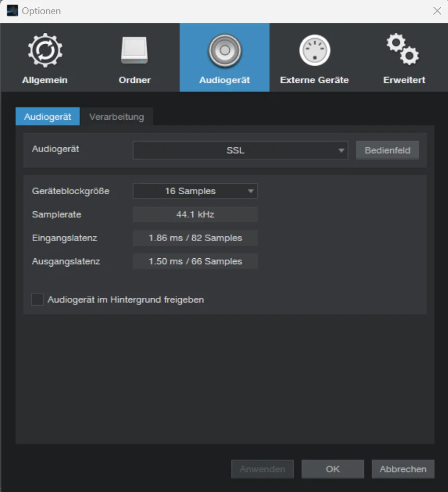Enable Audiogerät im Hintergrund freigeben checkbox
This screenshot has height=492, width=448.
tap(38, 300)
